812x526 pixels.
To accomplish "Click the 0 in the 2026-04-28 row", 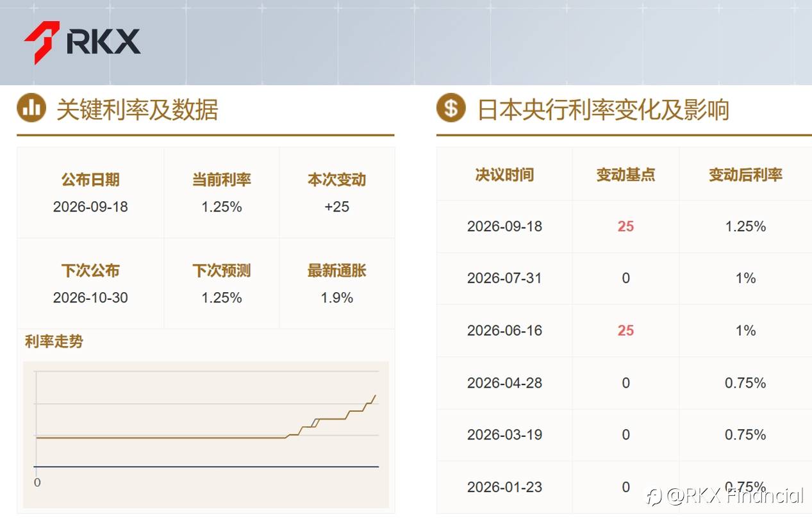I will pyautogui.click(x=626, y=383).
